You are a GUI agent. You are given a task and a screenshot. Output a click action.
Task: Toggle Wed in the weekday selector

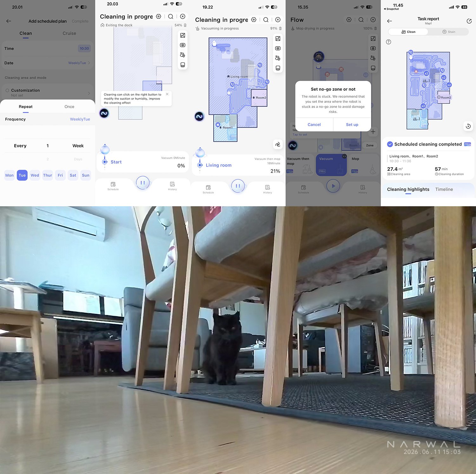pos(35,175)
